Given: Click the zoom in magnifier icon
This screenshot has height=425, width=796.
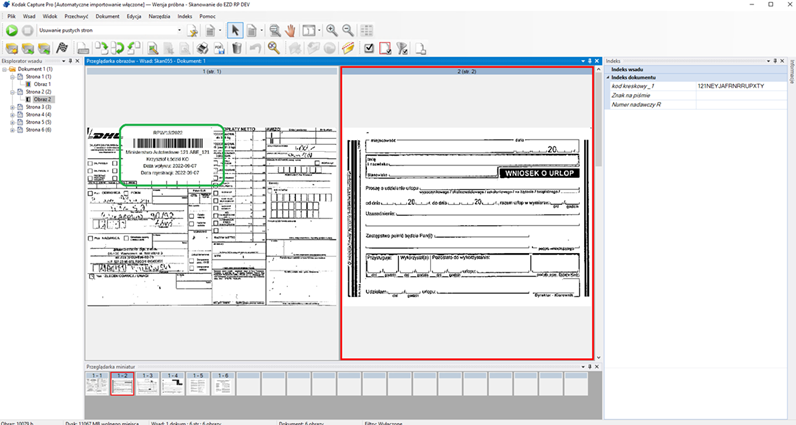Looking at the screenshot, I should (332, 31).
